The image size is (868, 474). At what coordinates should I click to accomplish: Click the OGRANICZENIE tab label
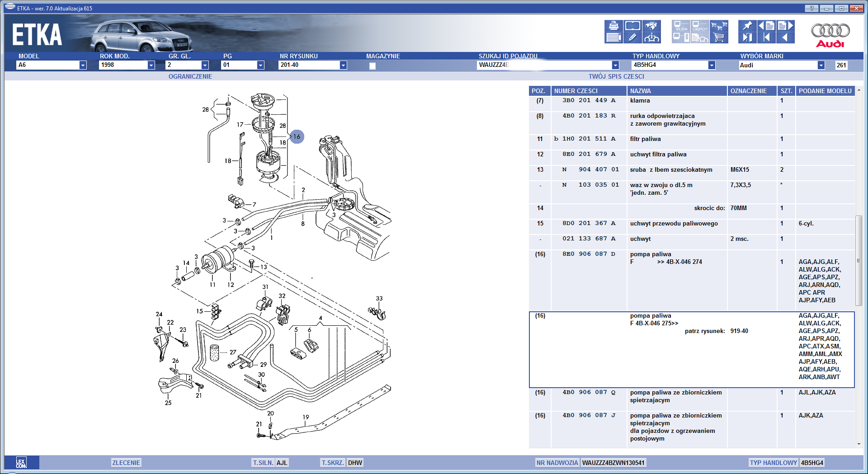(190, 76)
